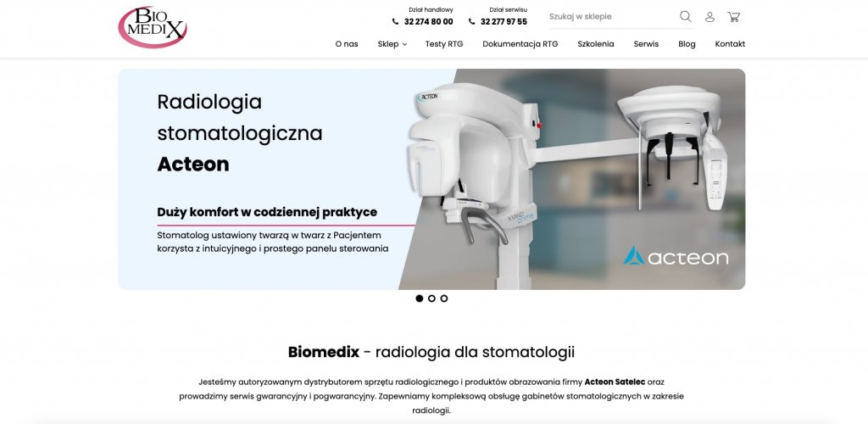Click the phone icon beside 32 274 80 00
This screenshot has height=424, width=868.
point(395,21)
